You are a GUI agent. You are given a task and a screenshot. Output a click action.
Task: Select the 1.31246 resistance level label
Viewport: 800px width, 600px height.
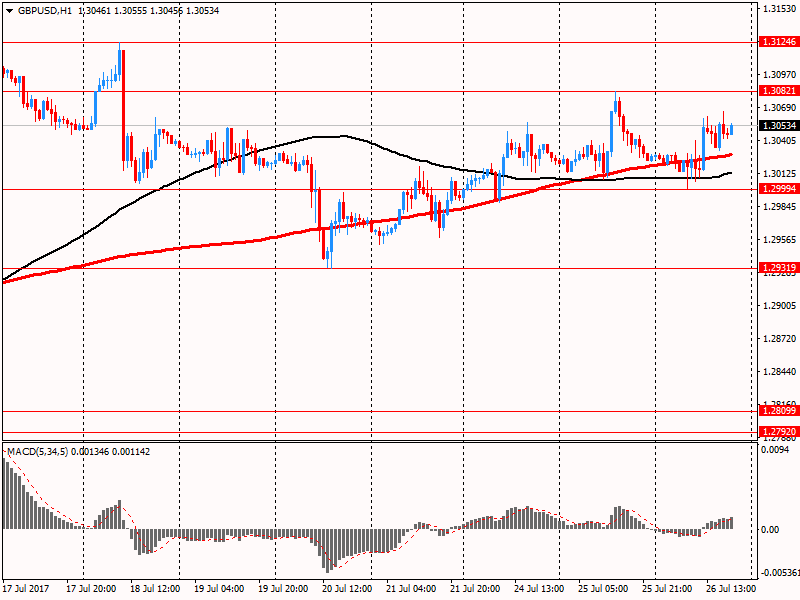click(779, 42)
